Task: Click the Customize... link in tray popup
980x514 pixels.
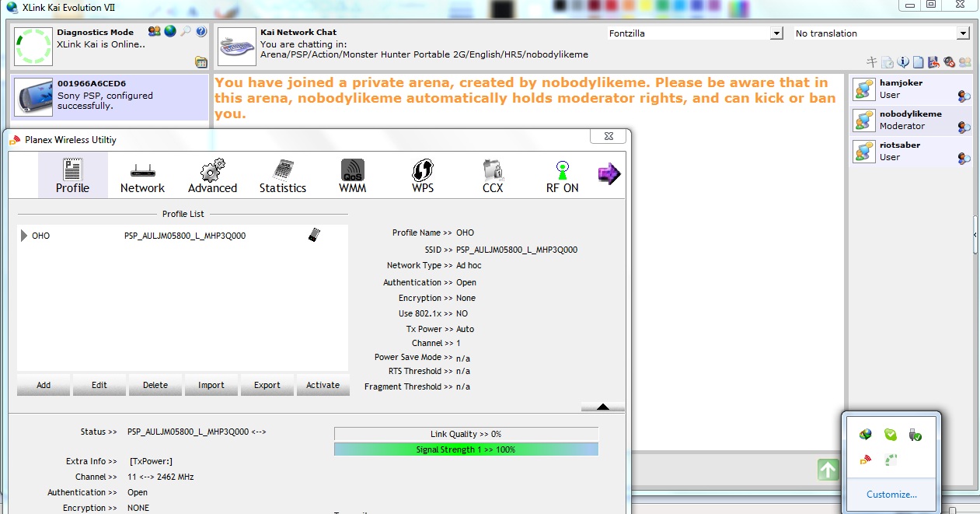Action: click(x=891, y=495)
